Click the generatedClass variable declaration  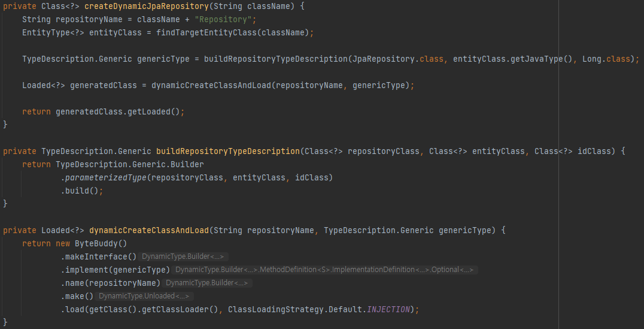[103, 85]
